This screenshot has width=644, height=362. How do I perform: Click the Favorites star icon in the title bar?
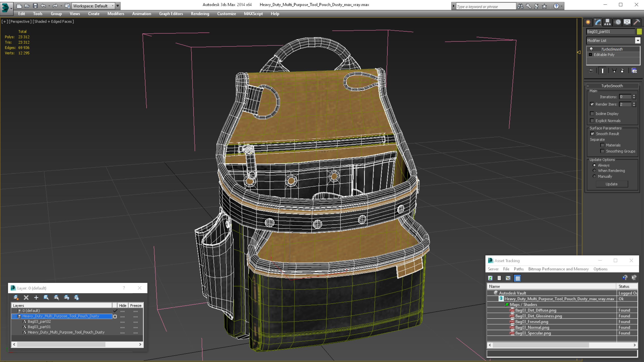544,6
